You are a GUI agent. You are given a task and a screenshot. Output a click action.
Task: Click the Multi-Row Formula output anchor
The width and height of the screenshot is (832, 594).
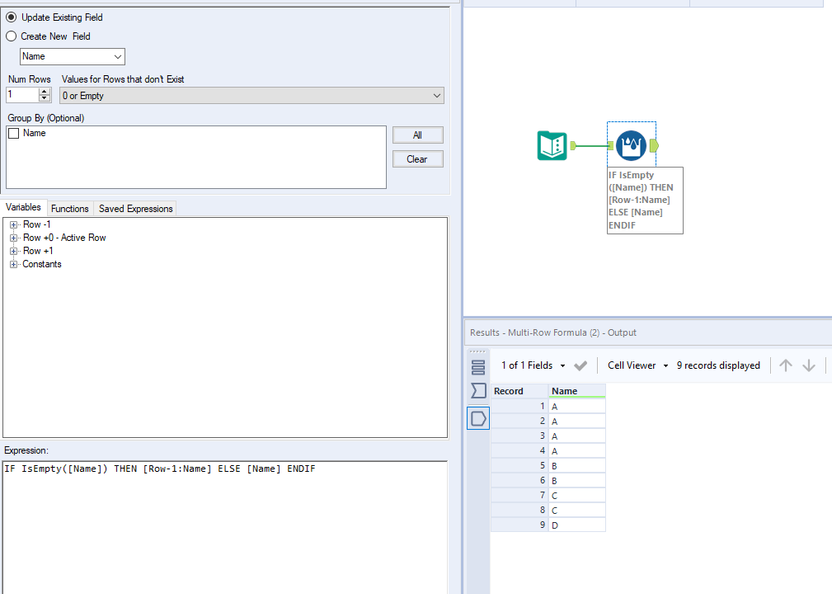[x=654, y=145]
